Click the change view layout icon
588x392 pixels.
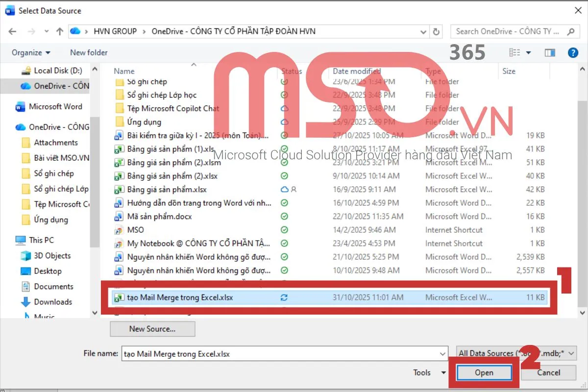click(x=515, y=52)
